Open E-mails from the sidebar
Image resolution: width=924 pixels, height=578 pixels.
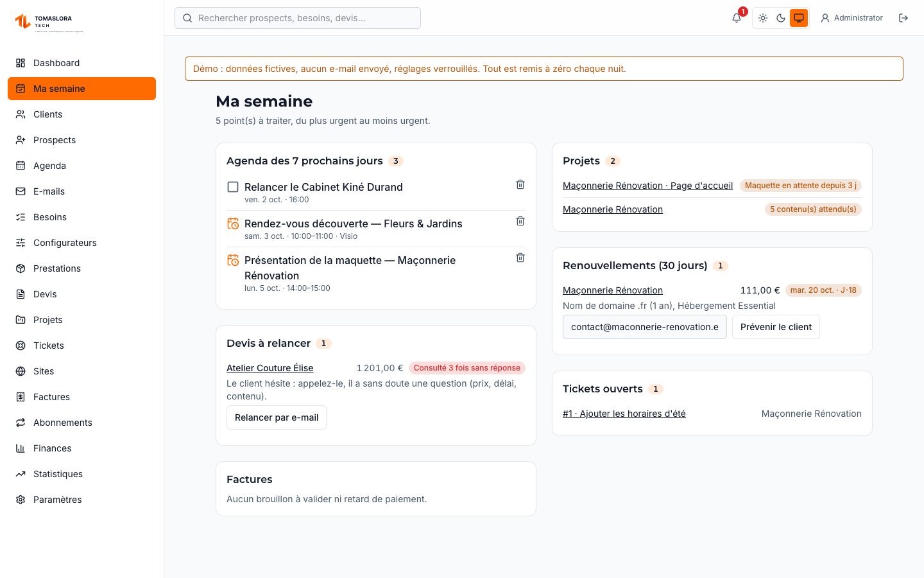[81, 191]
